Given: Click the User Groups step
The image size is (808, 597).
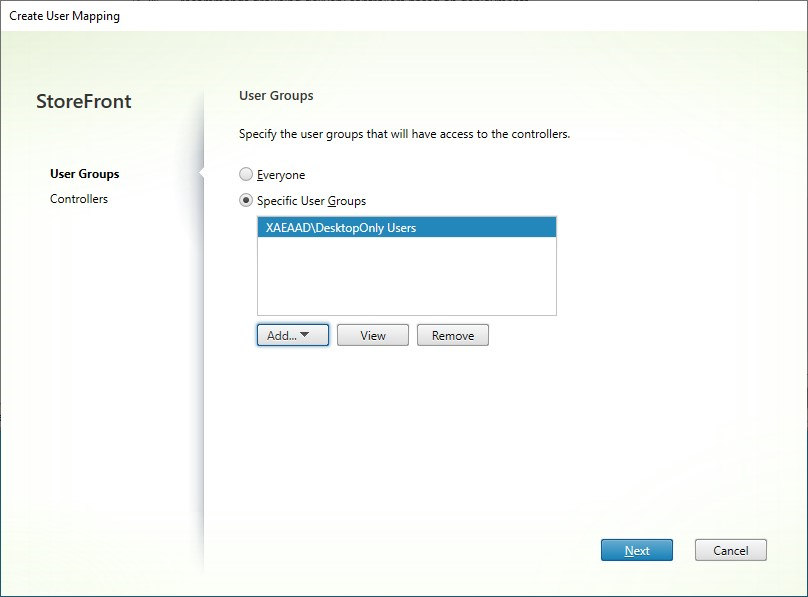Looking at the screenshot, I should click(84, 173).
